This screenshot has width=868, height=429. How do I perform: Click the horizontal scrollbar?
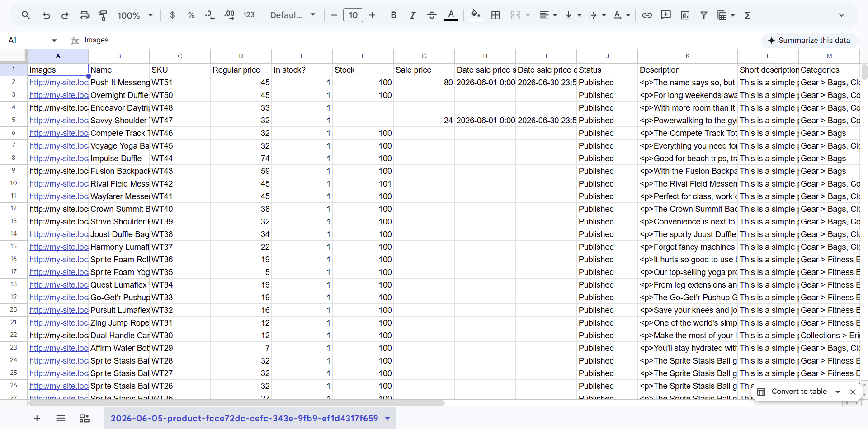point(236,403)
